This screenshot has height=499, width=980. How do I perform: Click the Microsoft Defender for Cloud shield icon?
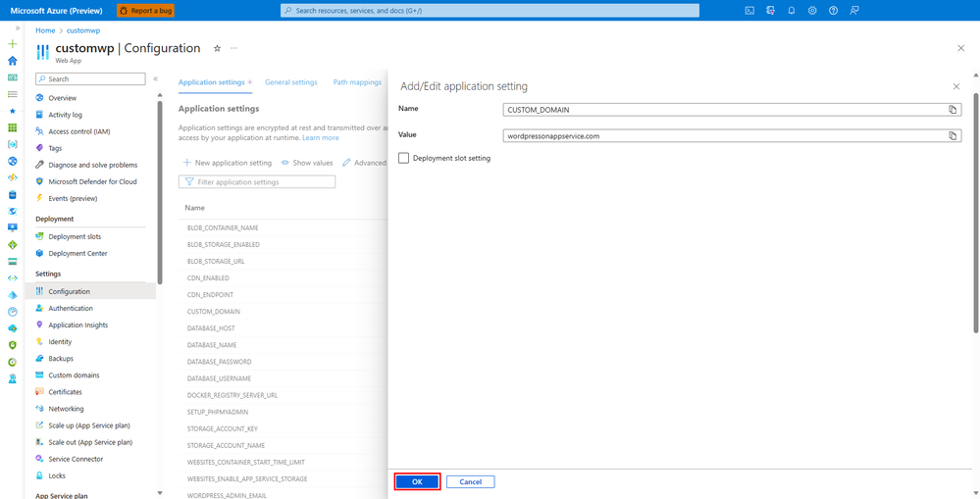click(40, 181)
